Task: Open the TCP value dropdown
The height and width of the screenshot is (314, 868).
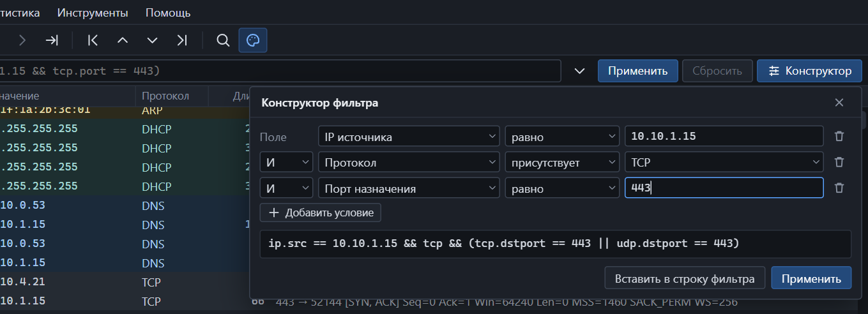Action: click(x=724, y=163)
